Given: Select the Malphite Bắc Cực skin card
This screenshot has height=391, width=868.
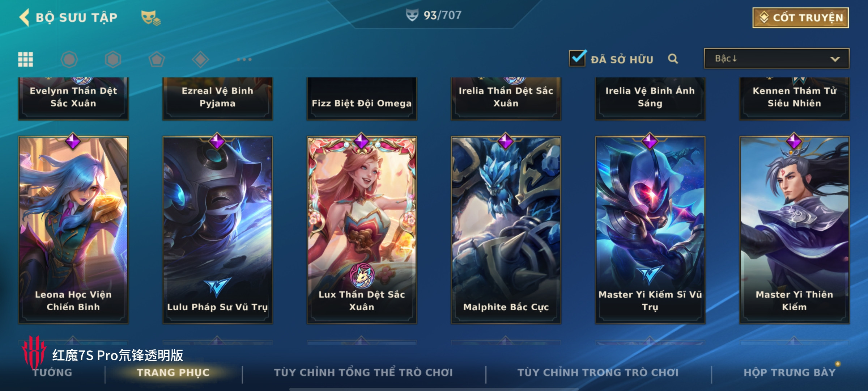Looking at the screenshot, I should 506,230.
